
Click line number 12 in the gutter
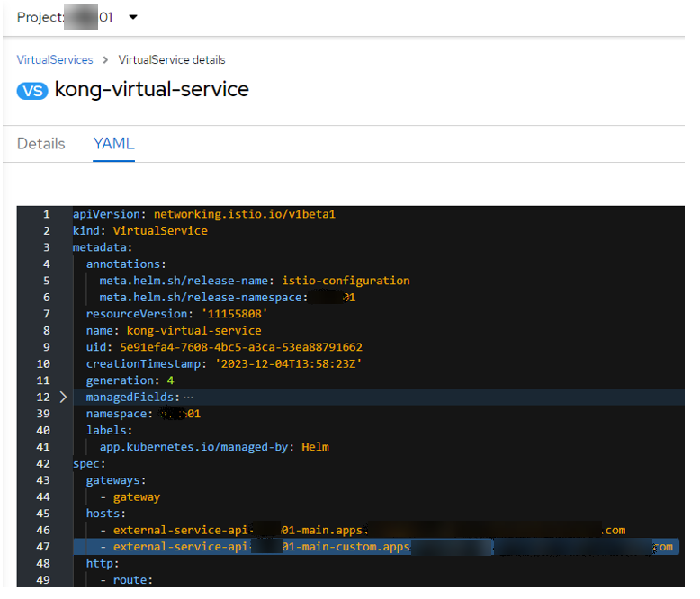[x=43, y=398]
